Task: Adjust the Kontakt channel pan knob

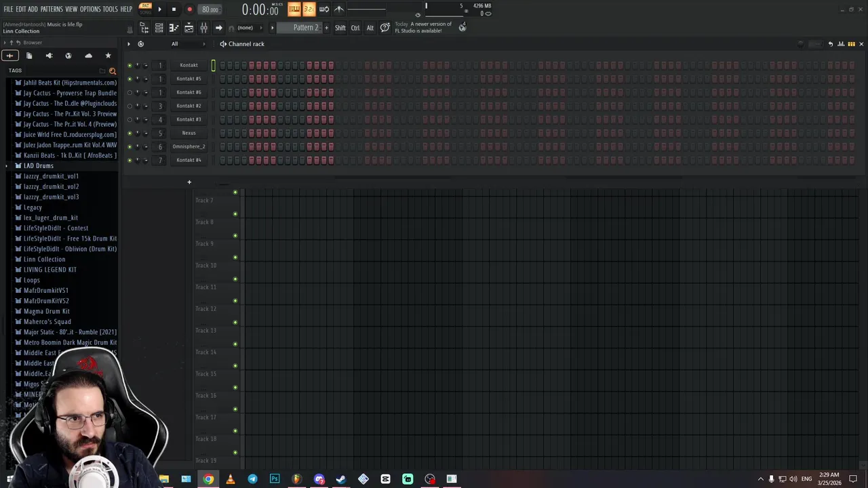Action: coord(138,66)
